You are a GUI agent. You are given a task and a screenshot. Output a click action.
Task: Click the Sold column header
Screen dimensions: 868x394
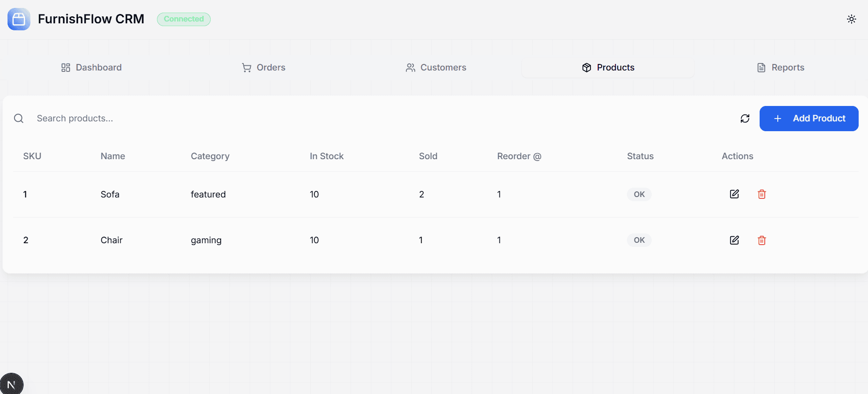click(x=428, y=156)
